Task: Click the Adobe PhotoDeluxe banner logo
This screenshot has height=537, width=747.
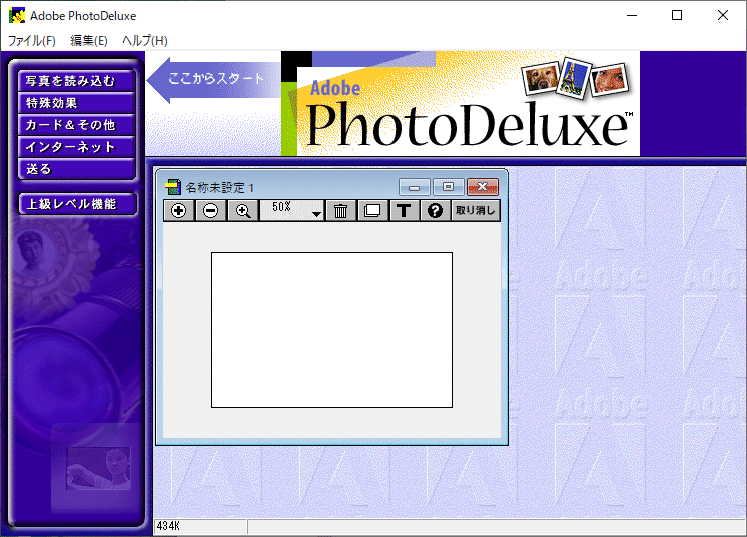Action: tap(460, 103)
